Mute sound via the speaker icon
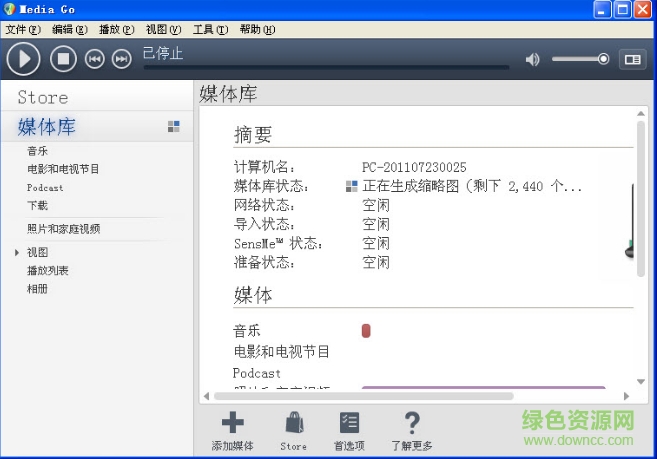Image resolution: width=657 pixels, height=459 pixels. pos(533,60)
